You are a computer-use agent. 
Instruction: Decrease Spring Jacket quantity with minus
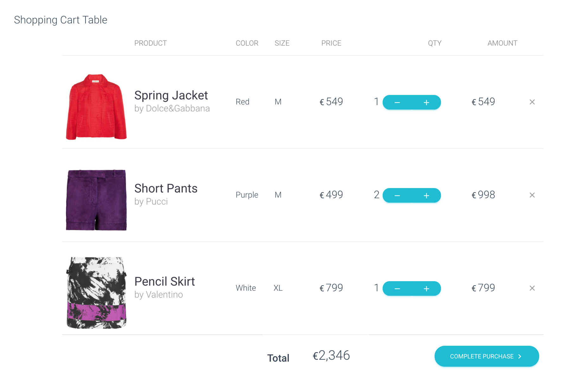coord(397,103)
